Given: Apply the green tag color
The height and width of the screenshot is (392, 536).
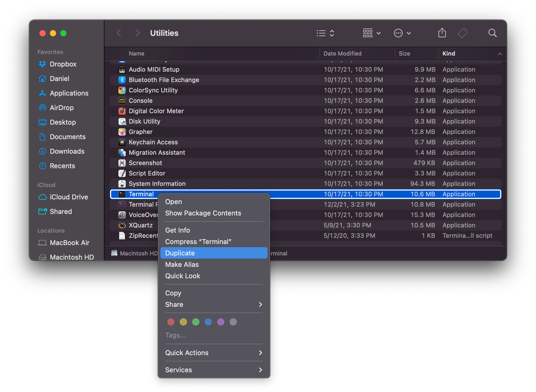Looking at the screenshot, I should pyautogui.click(x=196, y=322).
